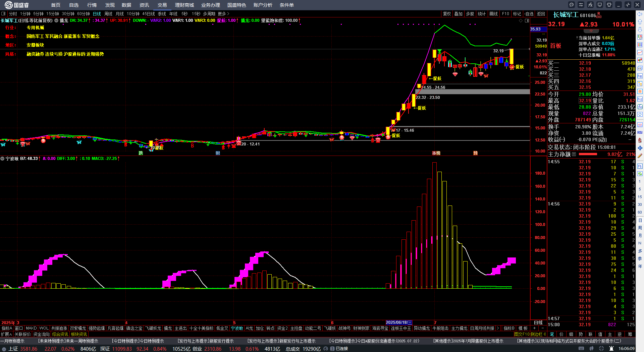Open the 指标B indicator group dropdown
Screen dimensions: 644x352
509,328
